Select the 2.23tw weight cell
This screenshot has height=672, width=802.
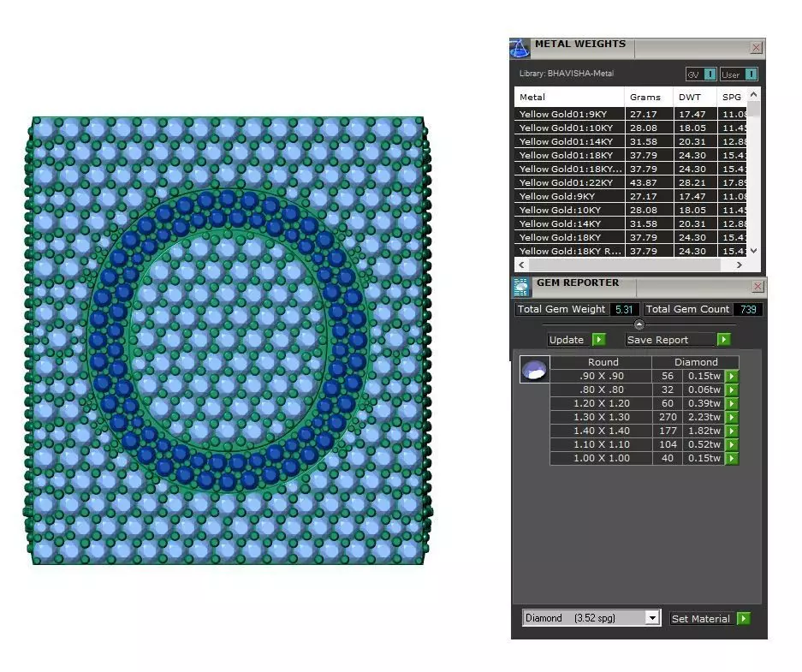(x=704, y=417)
